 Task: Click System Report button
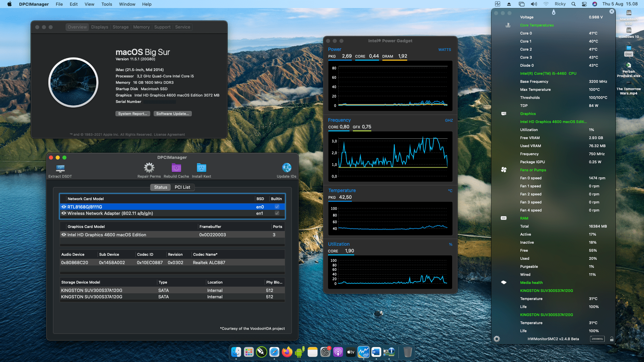(132, 114)
